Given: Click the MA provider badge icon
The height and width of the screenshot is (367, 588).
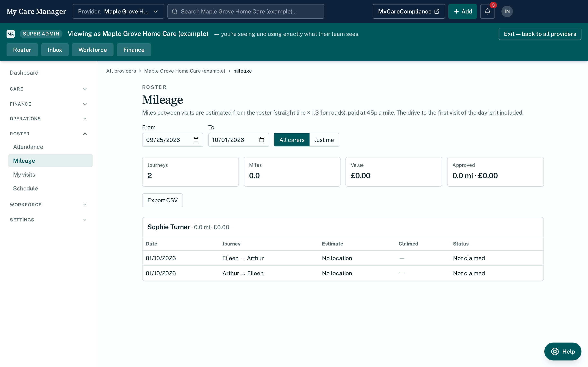Looking at the screenshot, I should coord(11,34).
